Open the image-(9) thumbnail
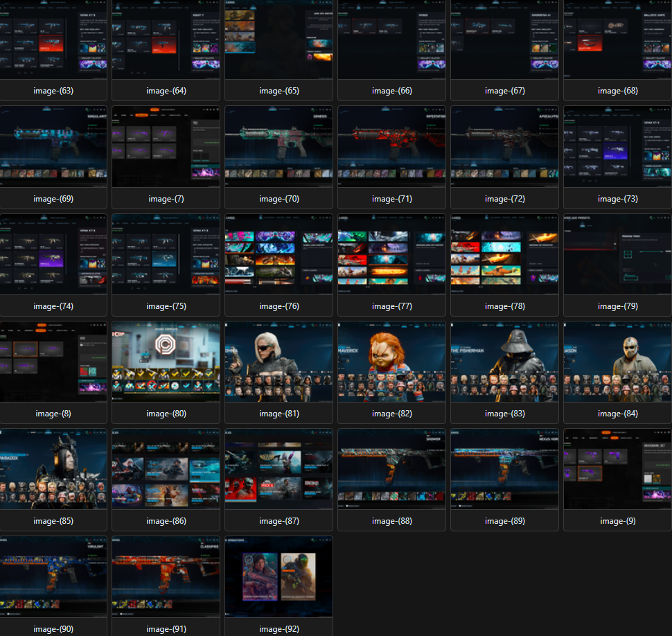This screenshot has height=636, width=672. tap(617, 469)
